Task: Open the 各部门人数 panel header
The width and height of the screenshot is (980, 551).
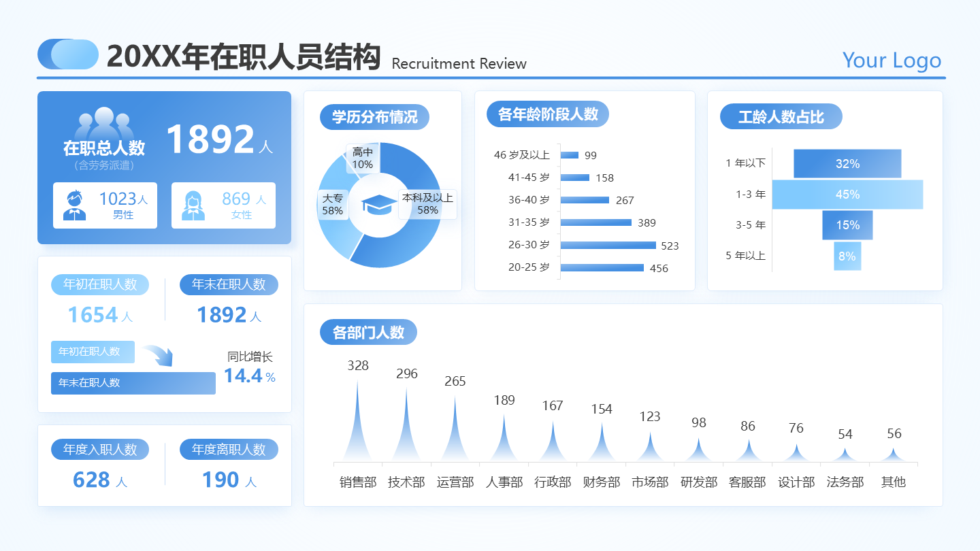Action: tap(368, 332)
